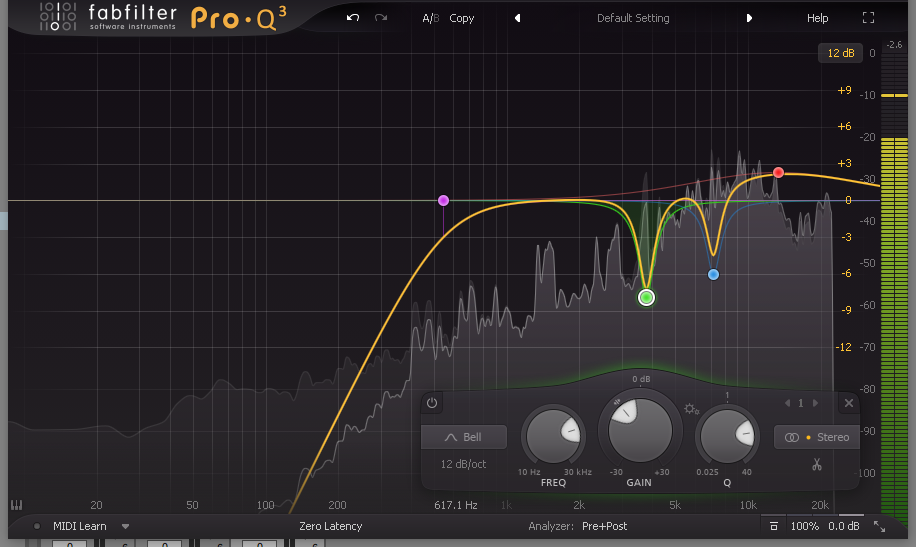Image resolution: width=916 pixels, height=547 pixels.
Task: Click the Copy button
Action: pos(462,18)
